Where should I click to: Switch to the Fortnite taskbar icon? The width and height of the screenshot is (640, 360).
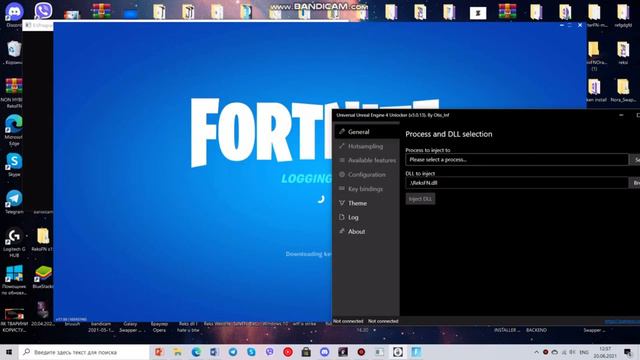pyautogui.click(x=416, y=352)
